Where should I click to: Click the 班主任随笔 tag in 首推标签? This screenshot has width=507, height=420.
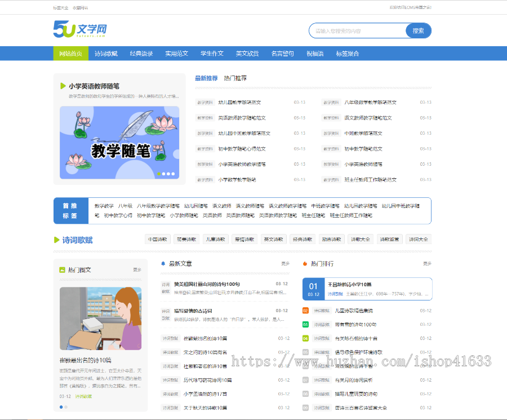click(x=313, y=215)
